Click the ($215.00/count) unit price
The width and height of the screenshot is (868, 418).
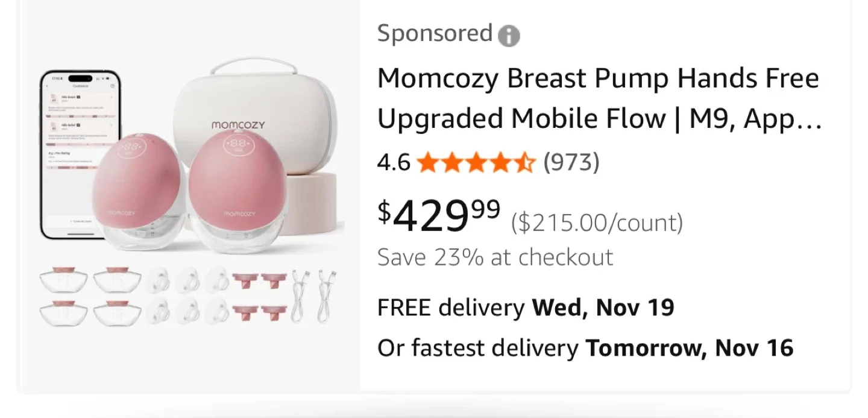click(597, 222)
